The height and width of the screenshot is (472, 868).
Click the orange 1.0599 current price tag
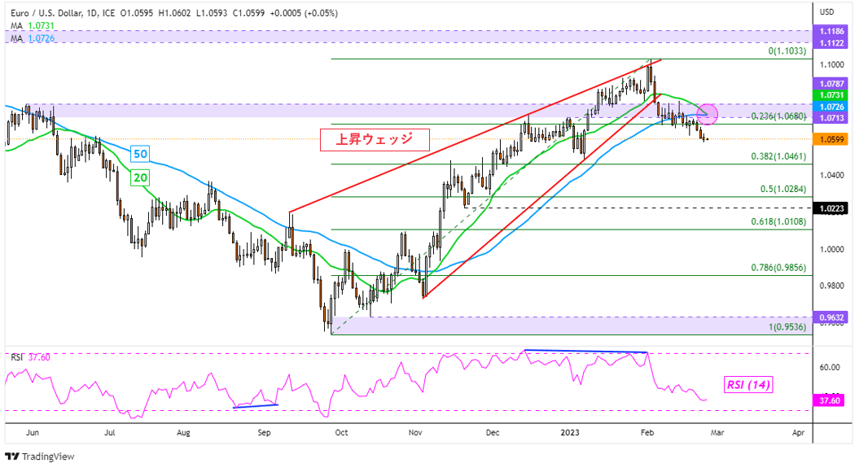tap(831, 139)
